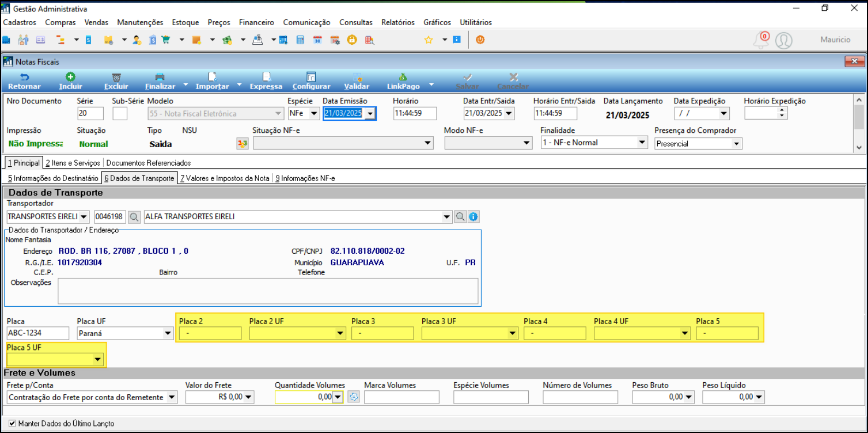Image resolution: width=868 pixels, height=433 pixels.
Task: Open the Financeiro menu
Action: pyautogui.click(x=256, y=22)
